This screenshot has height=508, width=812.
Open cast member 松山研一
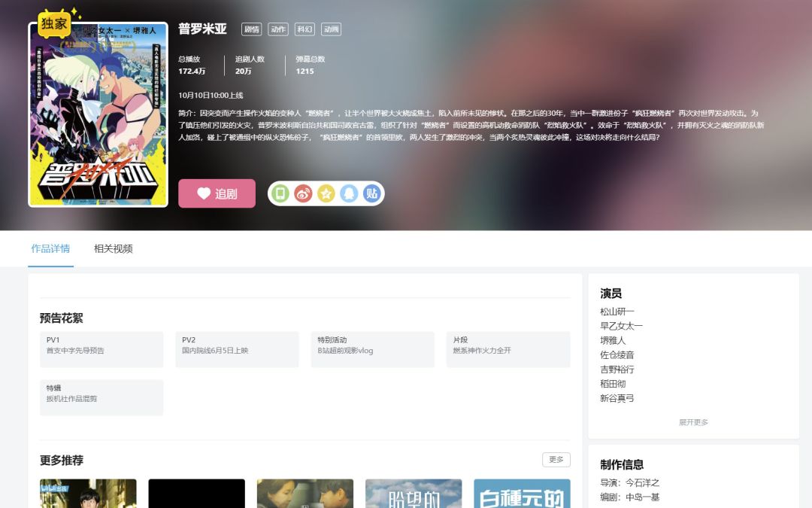click(617, 312)
